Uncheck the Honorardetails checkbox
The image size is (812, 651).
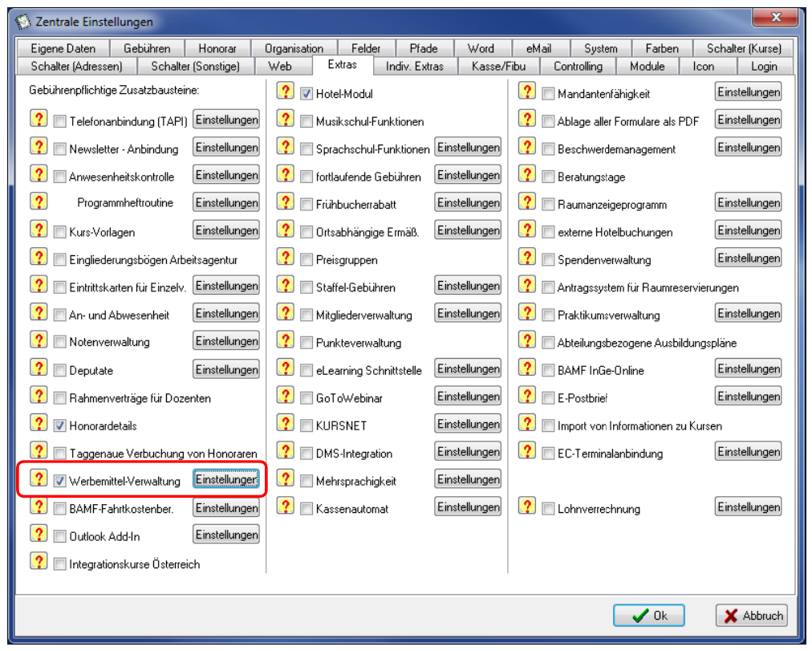[x=60, y=426]
